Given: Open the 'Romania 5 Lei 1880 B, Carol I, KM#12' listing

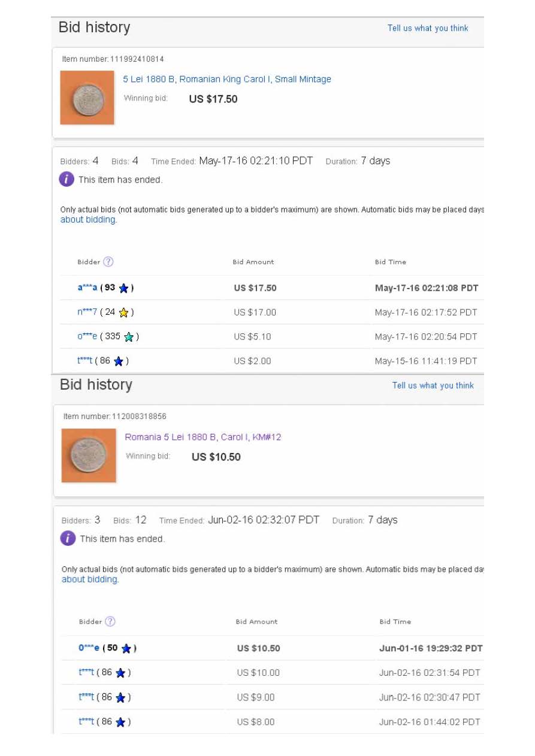Looking at the screenshot, I should pyautogui.click(x=202, y=437).
